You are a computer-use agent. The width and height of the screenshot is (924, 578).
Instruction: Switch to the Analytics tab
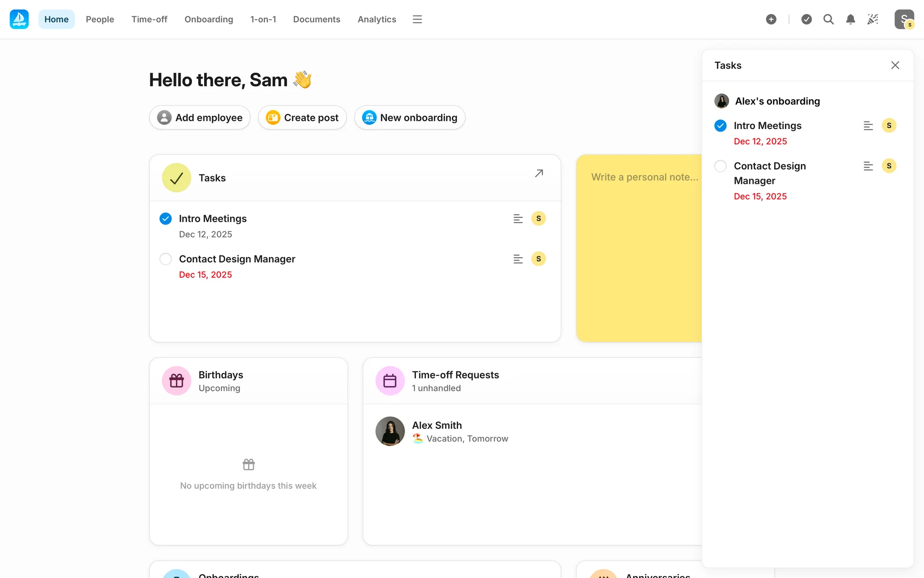pos(376,19)
